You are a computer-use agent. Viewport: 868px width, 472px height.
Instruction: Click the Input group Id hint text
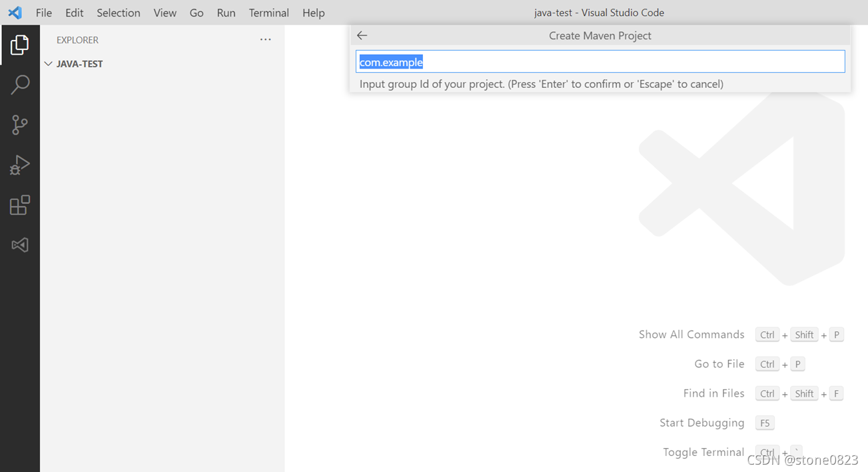click(542, 84)
